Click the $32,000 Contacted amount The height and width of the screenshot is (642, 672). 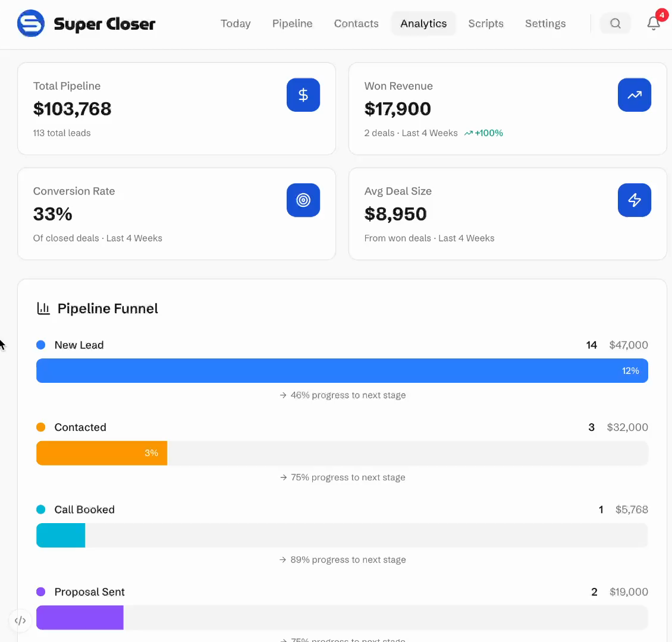click(x=627, y=427)
